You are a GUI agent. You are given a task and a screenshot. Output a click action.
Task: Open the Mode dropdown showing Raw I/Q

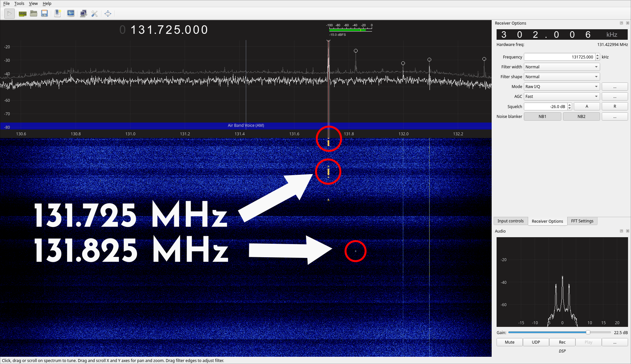click(562, 86)
